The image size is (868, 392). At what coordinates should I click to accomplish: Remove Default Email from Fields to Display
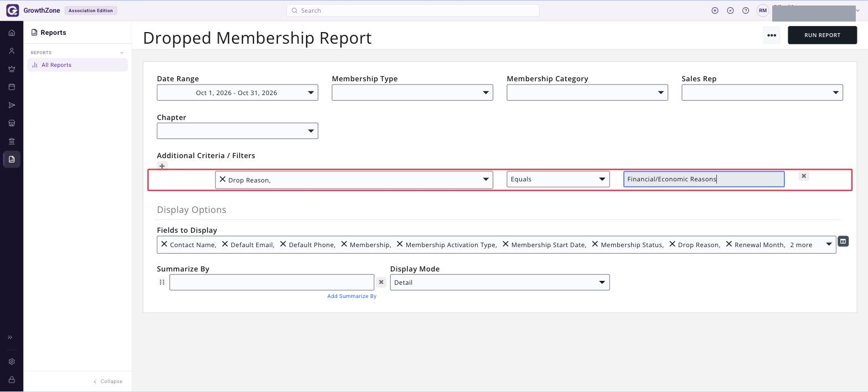[225, 244]
